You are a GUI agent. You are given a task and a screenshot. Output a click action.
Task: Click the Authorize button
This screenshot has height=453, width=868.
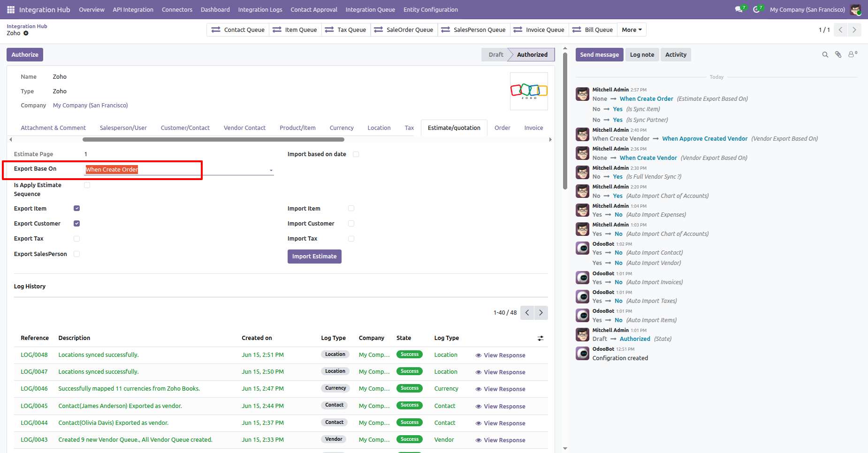(x=25, y=54)
